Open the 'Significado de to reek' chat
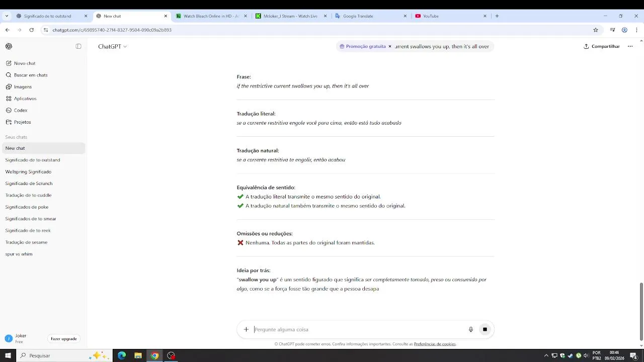 click(x=44, y=230)
